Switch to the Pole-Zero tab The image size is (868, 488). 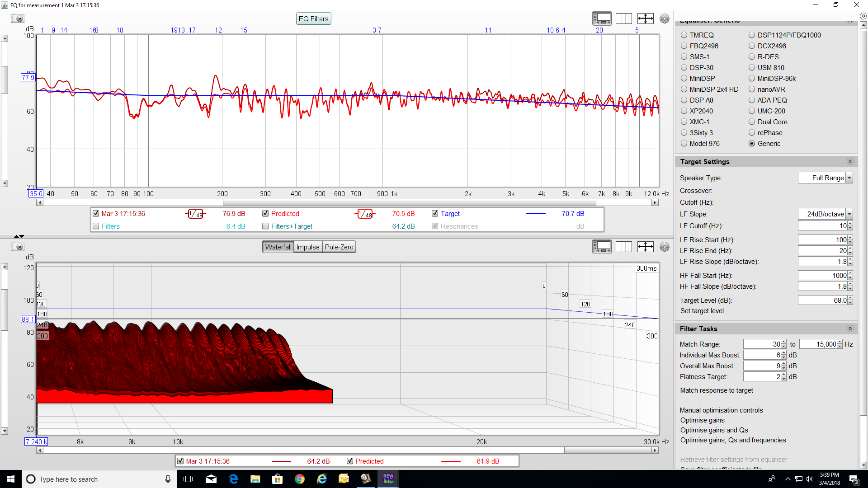point(339,247)
